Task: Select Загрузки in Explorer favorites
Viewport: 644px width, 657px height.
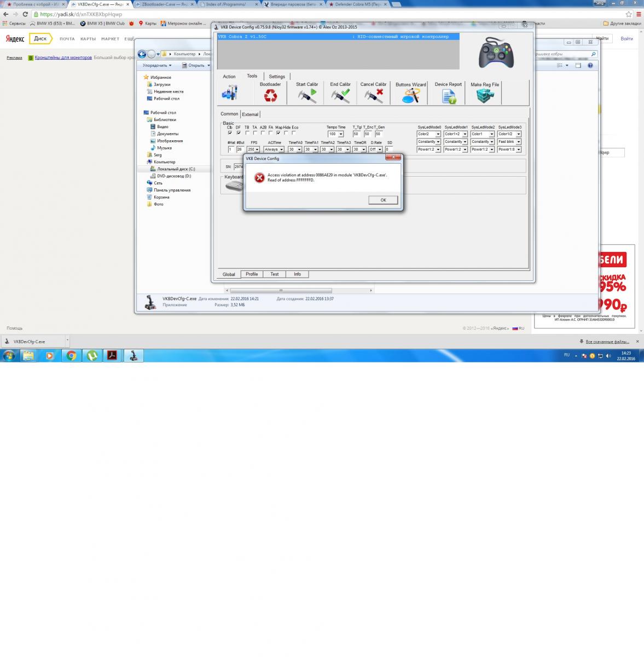Action: [x=159, y=84]
